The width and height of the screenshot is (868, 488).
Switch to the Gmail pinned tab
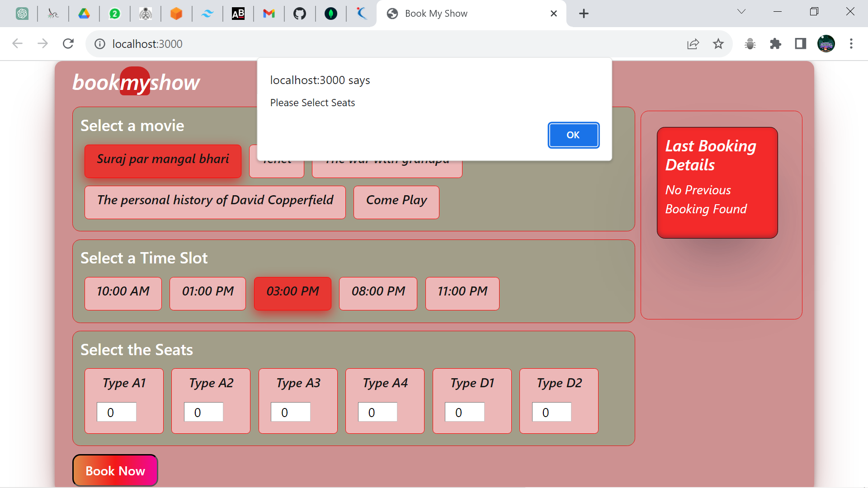tap(269, 14)
